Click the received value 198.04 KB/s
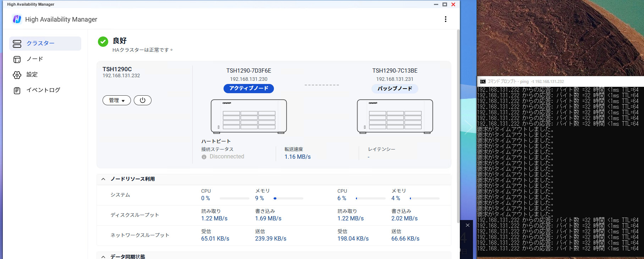644x259 pixels. pyautogui.click(x=353, y=239)
